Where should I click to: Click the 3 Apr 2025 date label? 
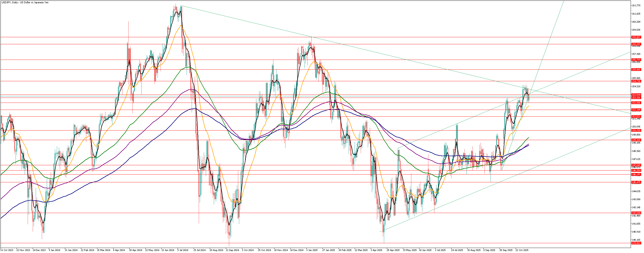click(x=376, y=250)
